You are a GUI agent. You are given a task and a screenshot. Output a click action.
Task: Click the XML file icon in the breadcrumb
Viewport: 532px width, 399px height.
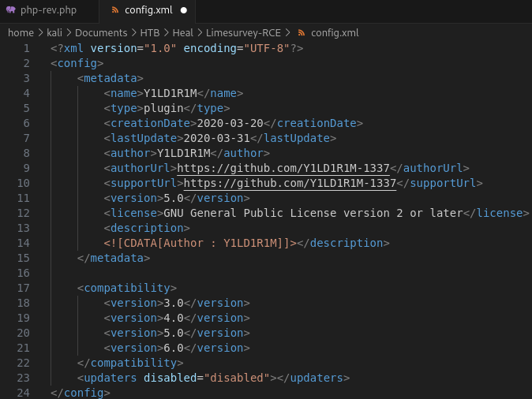(302, 32)
